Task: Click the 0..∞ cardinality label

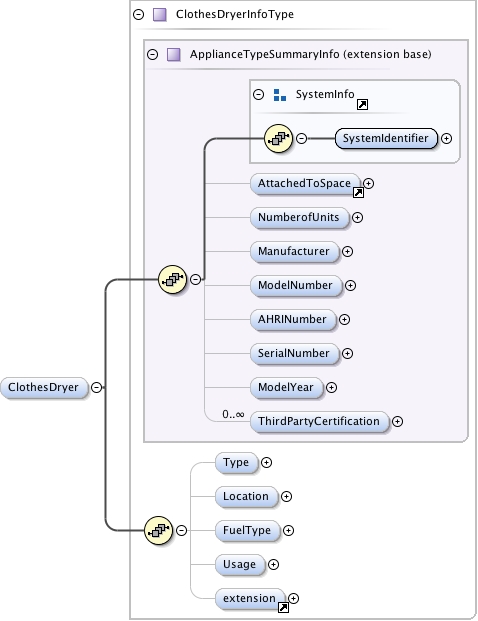Action: pyautogui.click(x=233, y=414)
